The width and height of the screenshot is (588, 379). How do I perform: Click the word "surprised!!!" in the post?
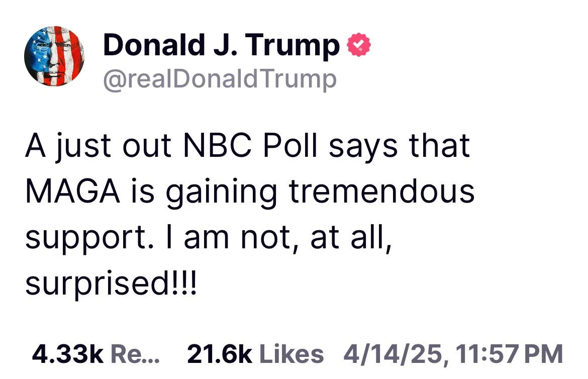tap(111, 282)
